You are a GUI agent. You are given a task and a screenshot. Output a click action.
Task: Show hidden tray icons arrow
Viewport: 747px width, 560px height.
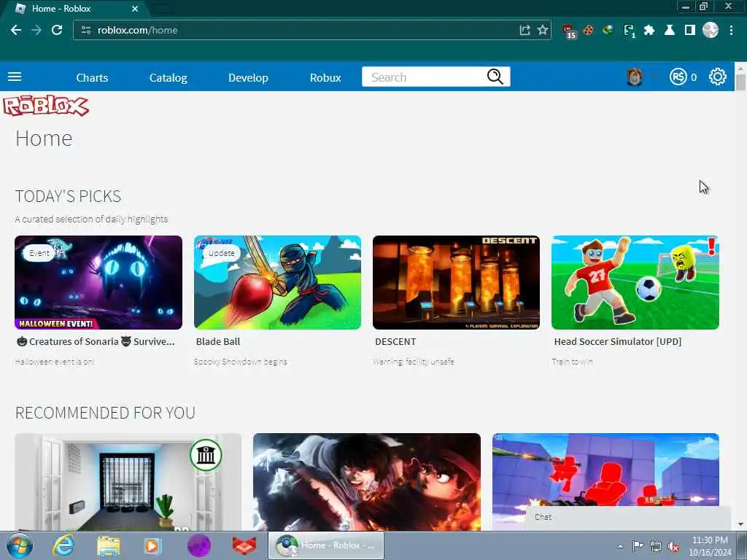click(x=620, y=546)
